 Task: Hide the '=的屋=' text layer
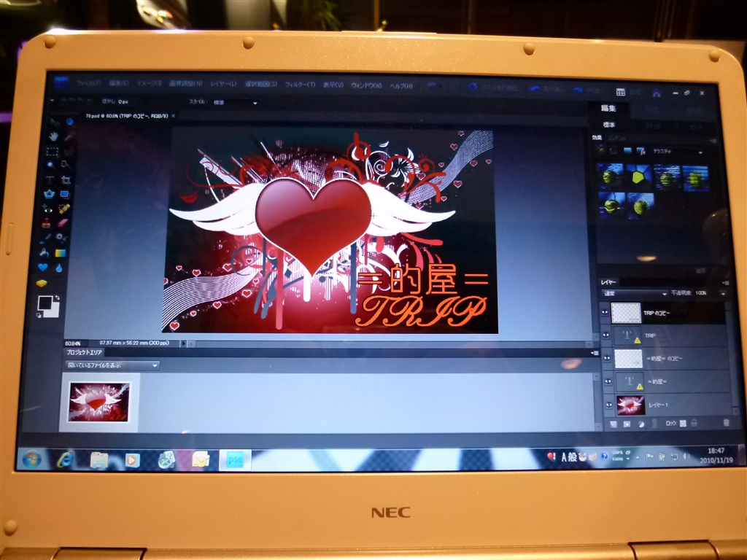[x=608, y=381]
